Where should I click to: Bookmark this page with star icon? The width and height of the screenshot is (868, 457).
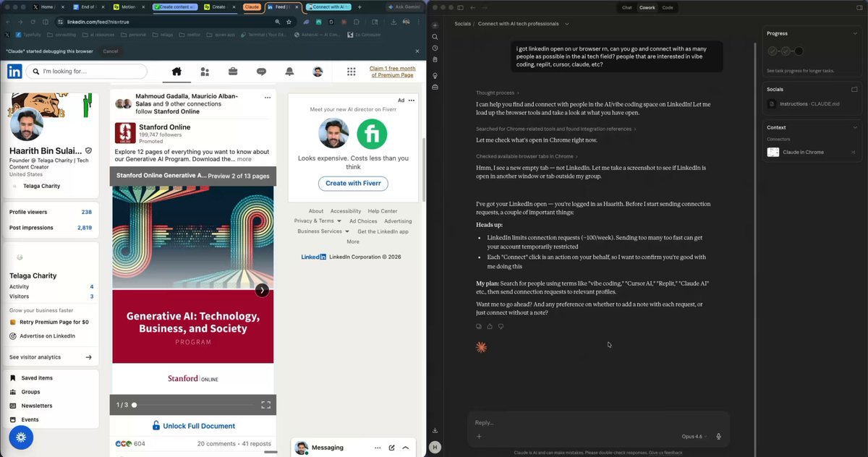click(x=289, y=22)
